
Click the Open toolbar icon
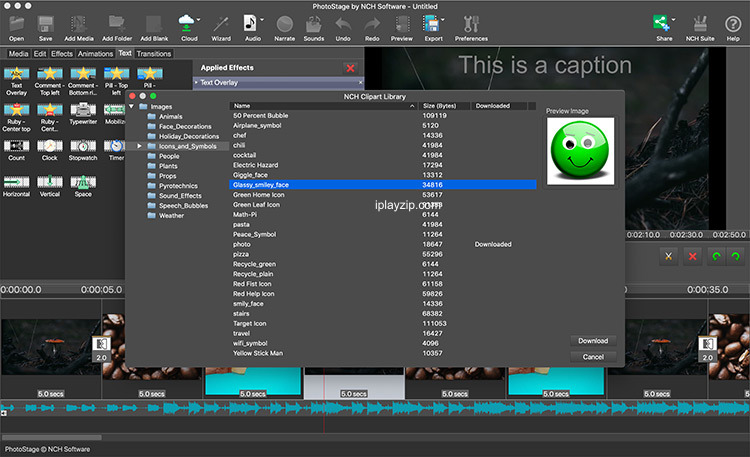(16, 28)
